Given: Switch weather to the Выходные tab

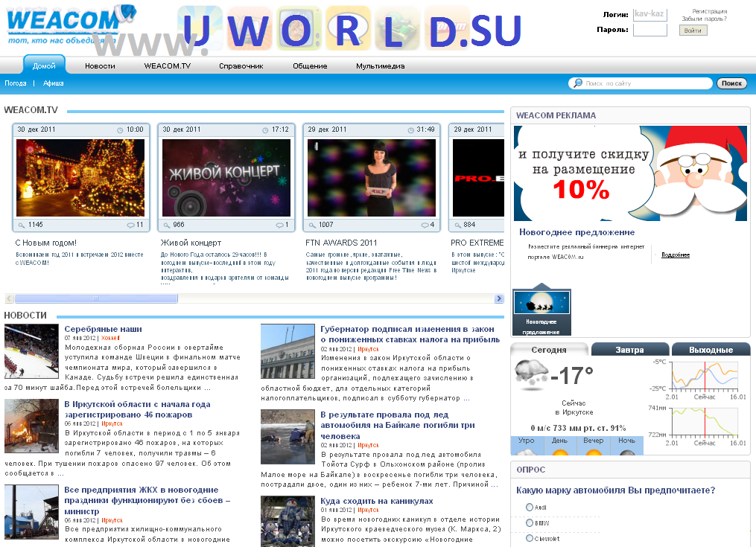Looking at the screenshot, I should 711,349.
